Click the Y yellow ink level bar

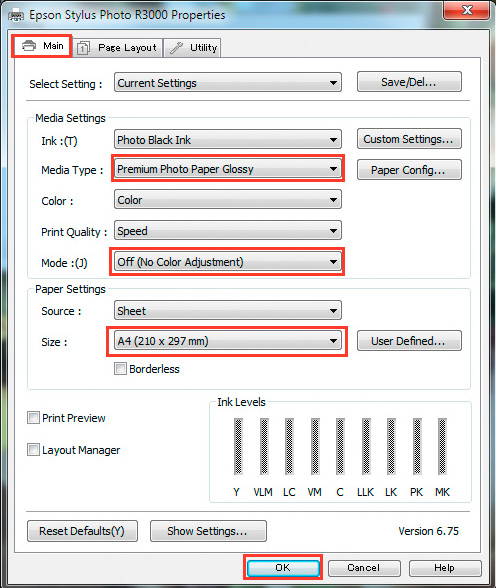click(238, 446)
